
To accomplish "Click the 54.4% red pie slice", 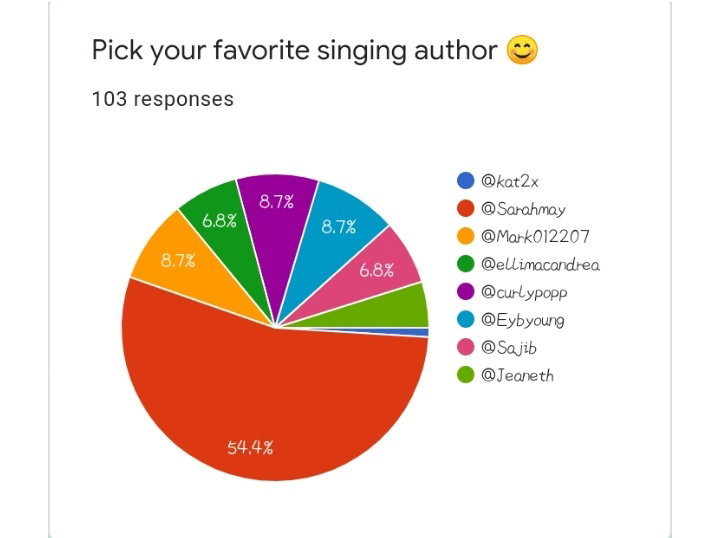I will point(276,404).
